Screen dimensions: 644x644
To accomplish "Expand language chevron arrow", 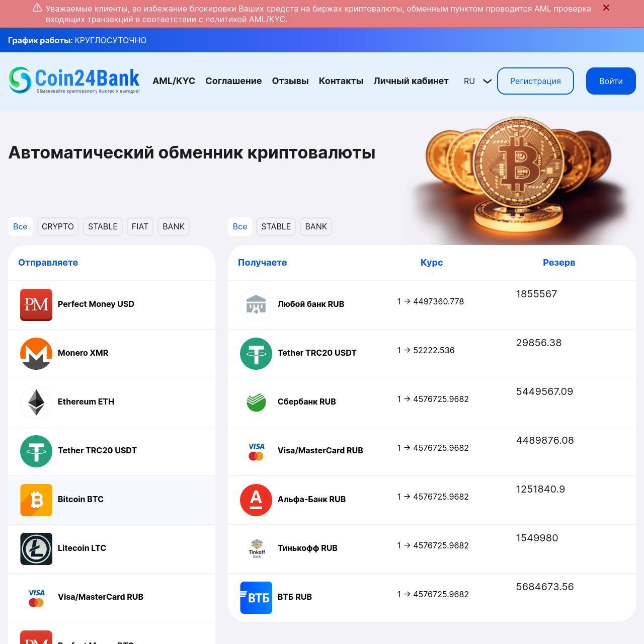I will click(487, 81).
